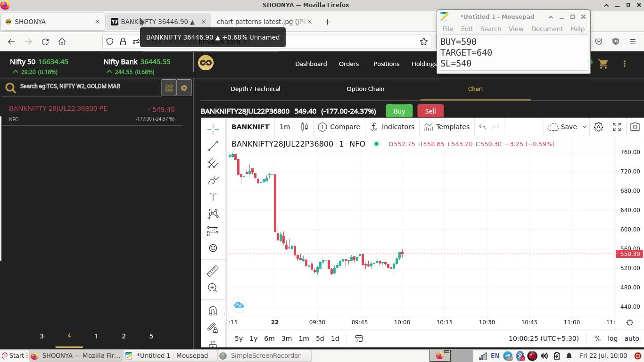Toggle magnet mode for drawings
This screenshot has width=644, height=362.
(x=213, y=311)
